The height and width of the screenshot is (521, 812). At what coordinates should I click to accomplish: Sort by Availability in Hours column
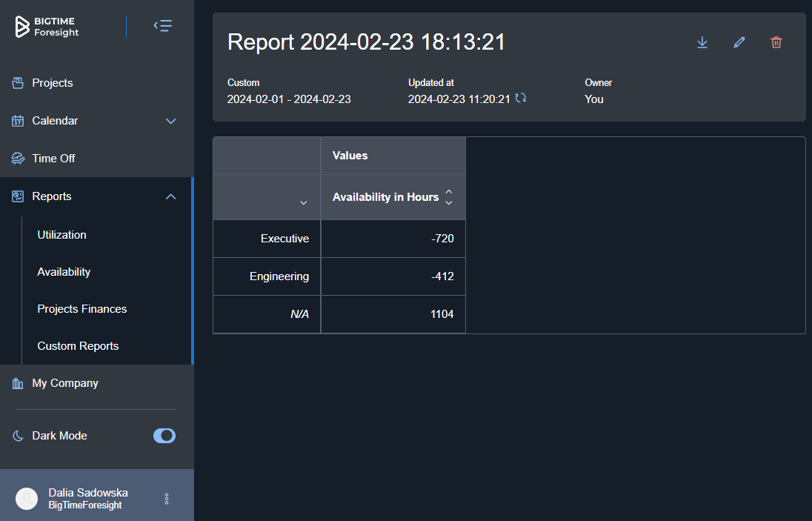click(x=448, y=197)
